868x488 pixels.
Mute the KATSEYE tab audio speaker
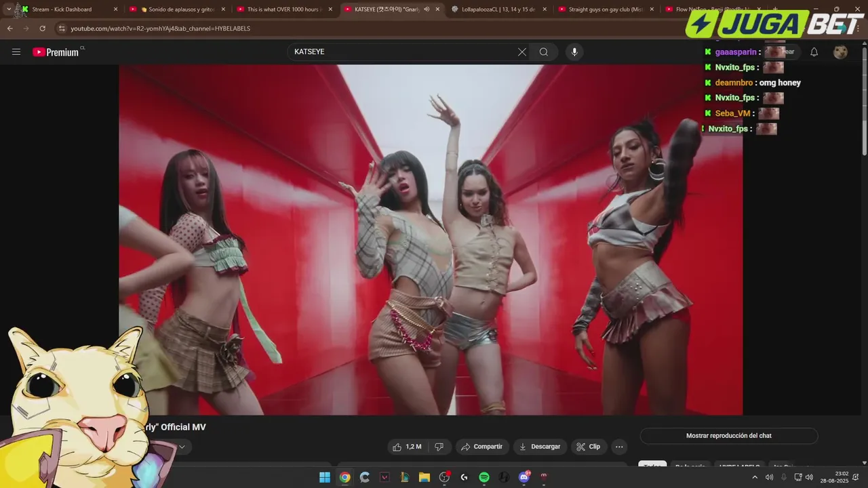click(x=427, y=9)
